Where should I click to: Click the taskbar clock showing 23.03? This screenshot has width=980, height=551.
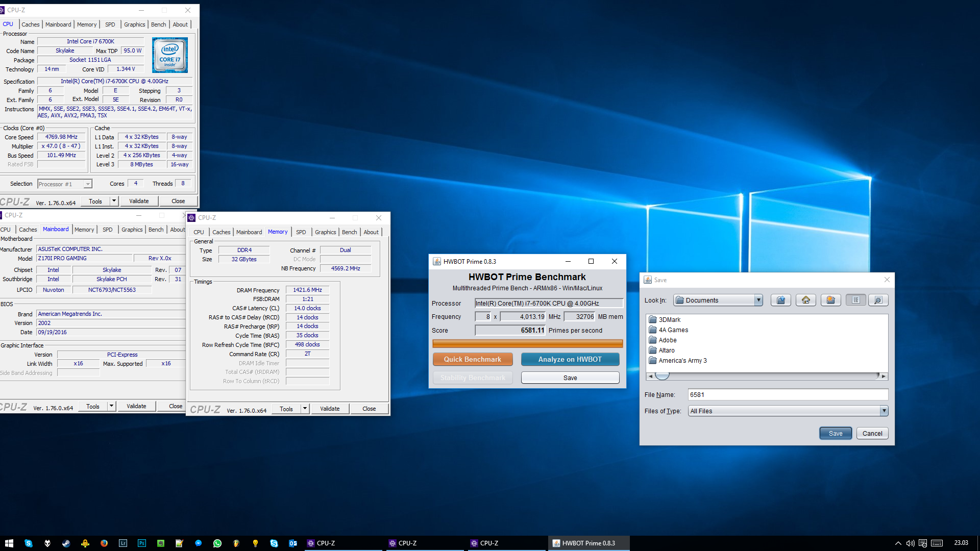tap(961, 543)
